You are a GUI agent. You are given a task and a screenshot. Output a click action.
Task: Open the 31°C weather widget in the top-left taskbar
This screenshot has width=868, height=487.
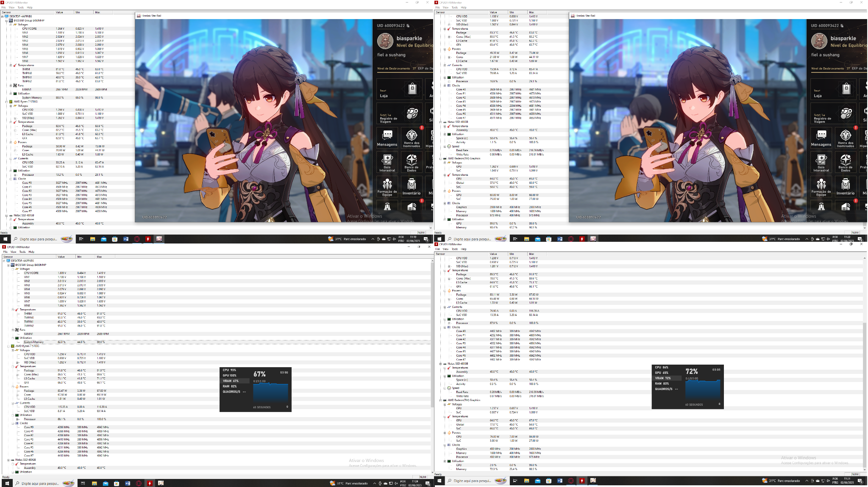[347, 239]
